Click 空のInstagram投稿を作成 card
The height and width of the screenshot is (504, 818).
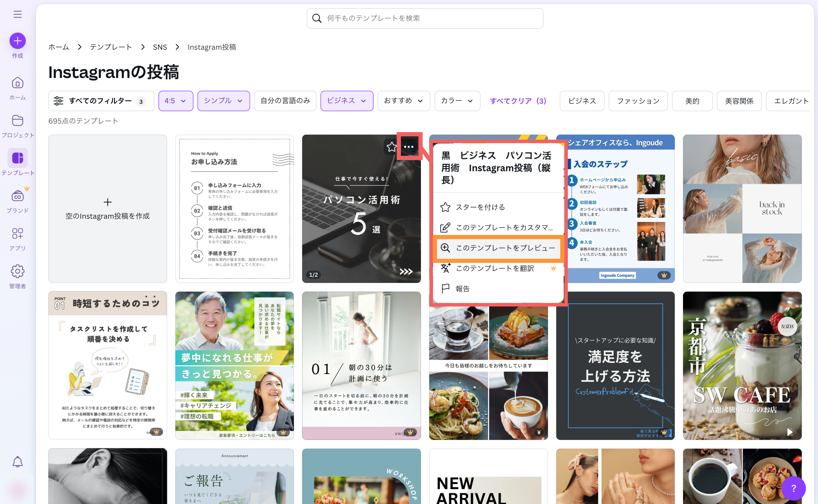coord(108,209)
